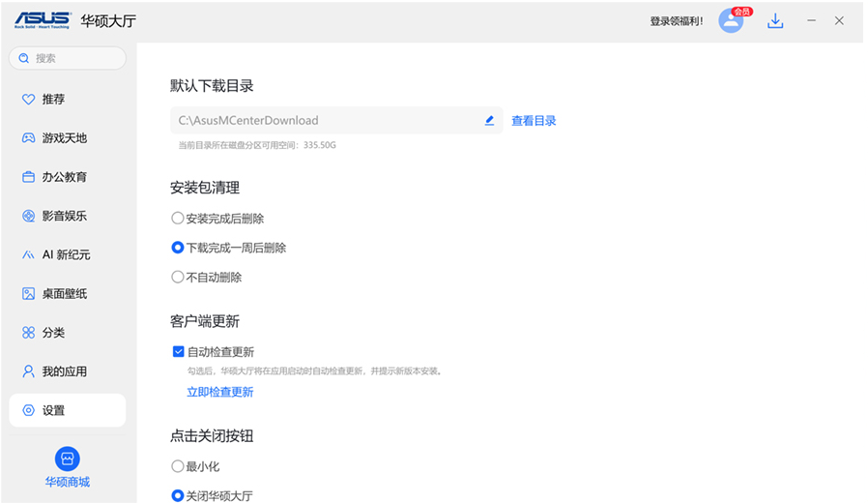868x503 pixels.
Task: Toggle the 自动检查更新 checkbox
Action: coord(178,352)
